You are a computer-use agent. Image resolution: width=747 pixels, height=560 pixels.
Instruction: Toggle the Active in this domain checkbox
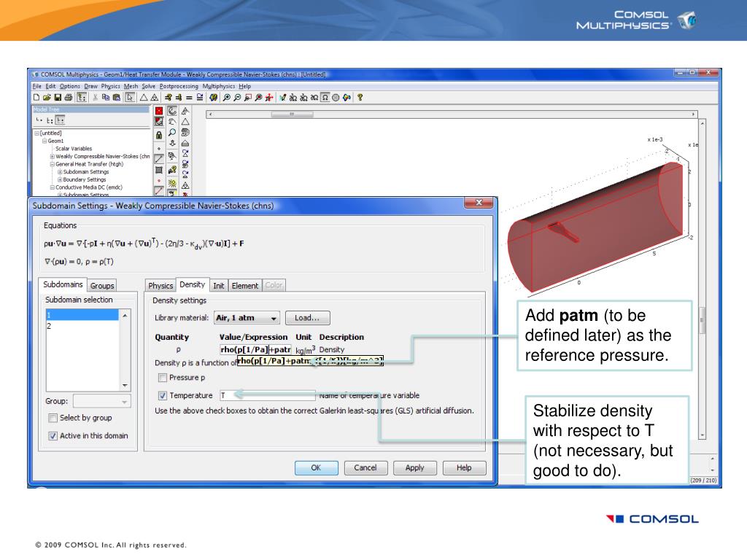pyautogui.click(x=53, y=436)
